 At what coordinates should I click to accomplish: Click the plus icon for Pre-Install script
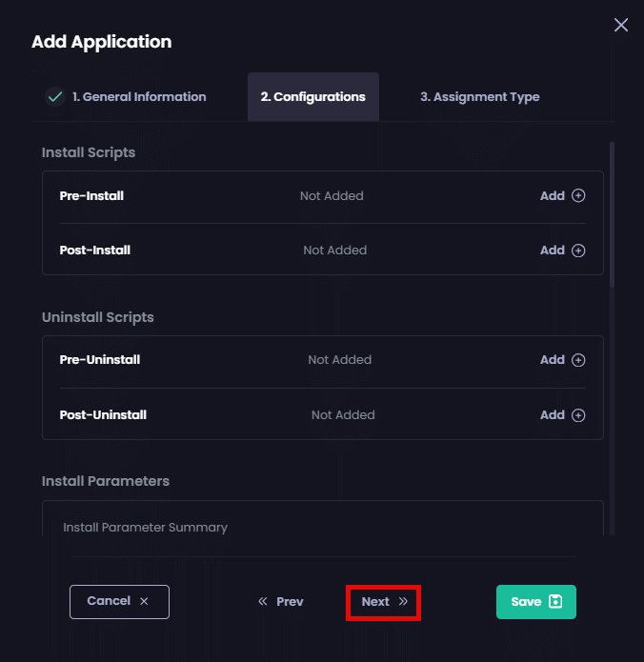pos(578,196)
